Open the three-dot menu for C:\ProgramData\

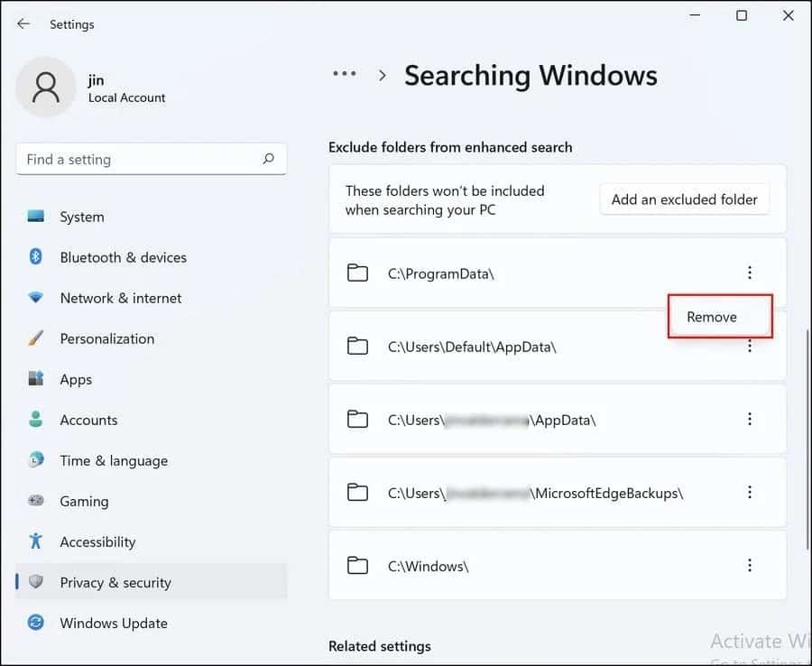click(750, 272)
